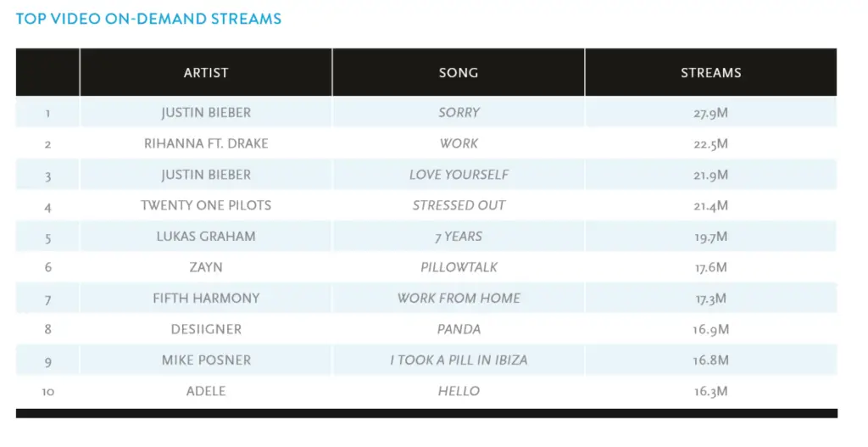This screenshot has height=447, width=868.
Task: Click the Rihanna ft. Drake artist cell
Action: 206,143
